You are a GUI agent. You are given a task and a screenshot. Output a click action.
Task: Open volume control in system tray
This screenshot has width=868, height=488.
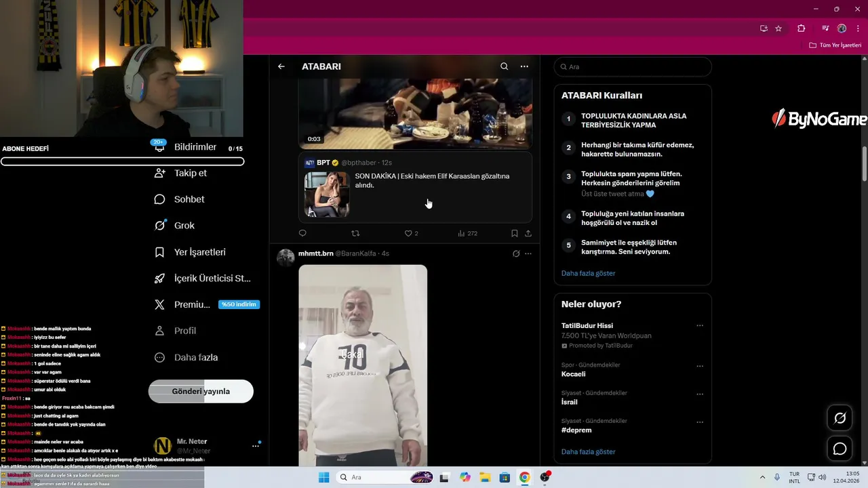(823, 477)
